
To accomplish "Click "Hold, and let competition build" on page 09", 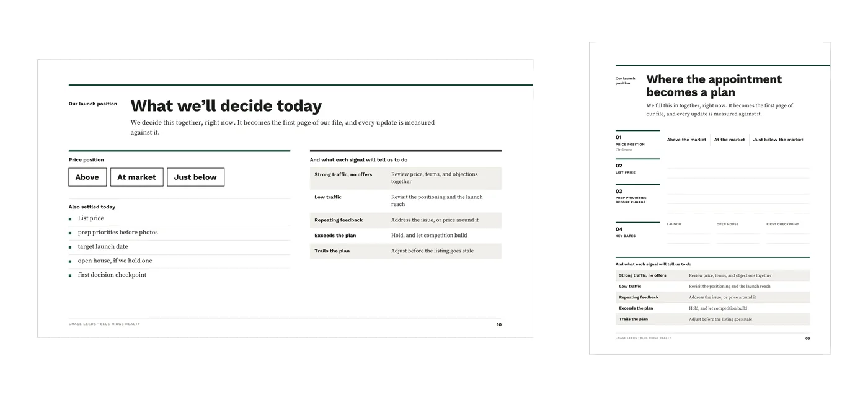I will (718, 308).
